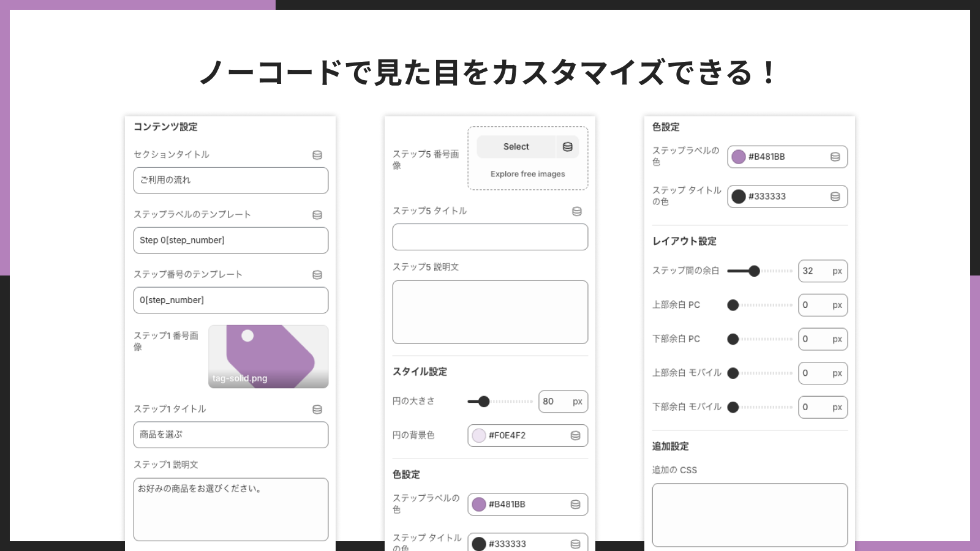Open the #B481BB color swatch picker
980x551 pixels.
click(x=739, y=157)
